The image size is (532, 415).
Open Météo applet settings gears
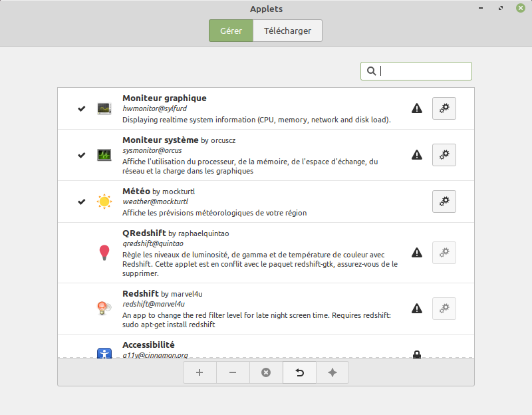444,202
